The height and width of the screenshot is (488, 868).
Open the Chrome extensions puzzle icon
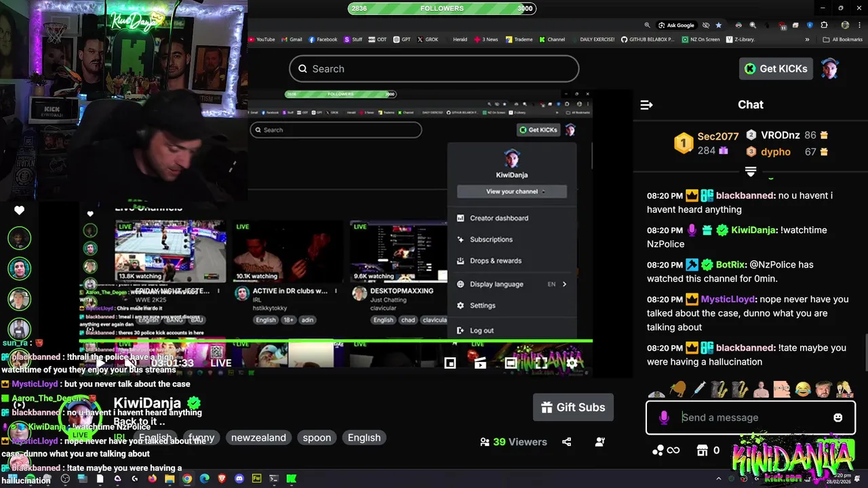pyautogui.click(x=825, y=25)
